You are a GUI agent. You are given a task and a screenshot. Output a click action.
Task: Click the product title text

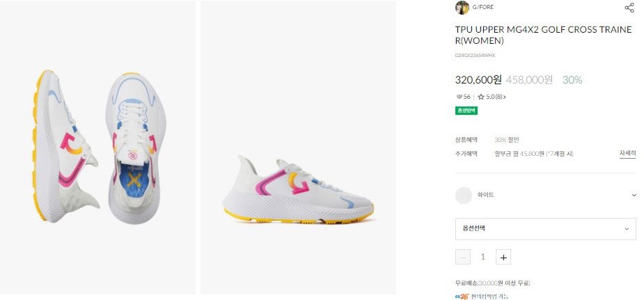tap(543, 35)
